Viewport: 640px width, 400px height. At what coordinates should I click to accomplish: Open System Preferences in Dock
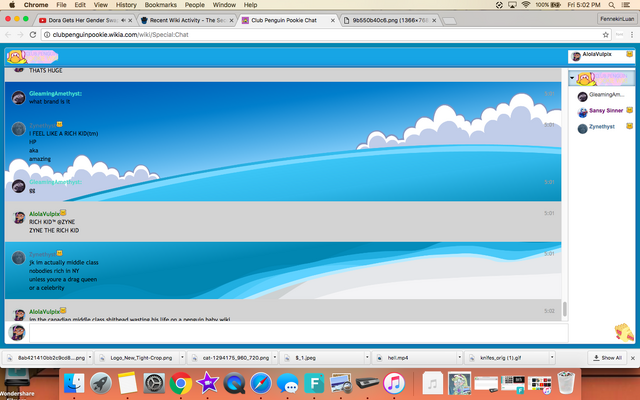[154, 383]
